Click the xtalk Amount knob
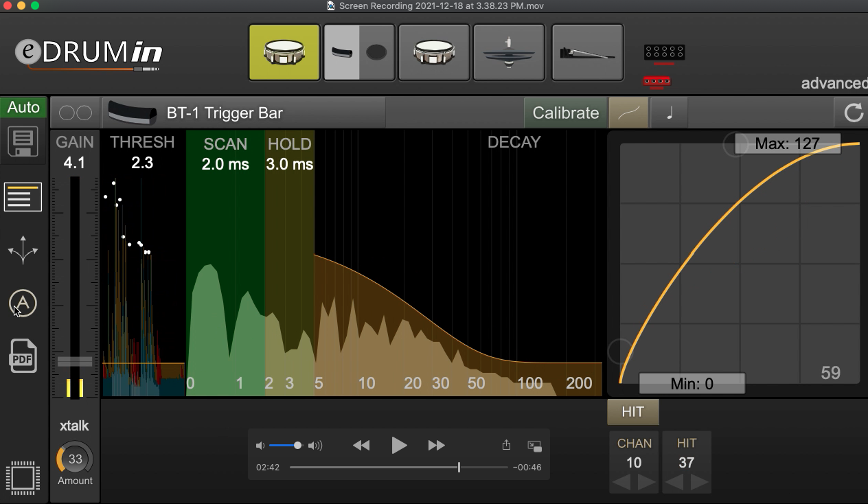This screenshot has width=868, height=504. (x=75, y=459)
